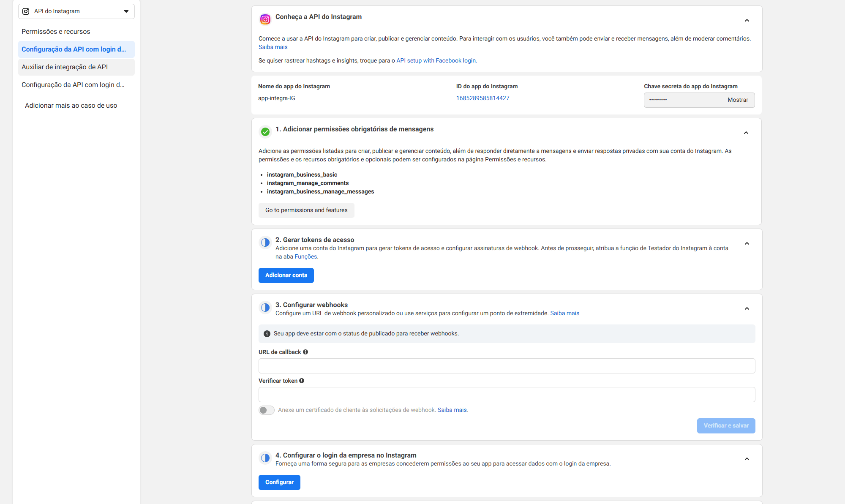The width and height of the screenshot is (845, 504).
Task: Click the instagram_business_manage_messages permission text
Action: (x=320, y=192)
